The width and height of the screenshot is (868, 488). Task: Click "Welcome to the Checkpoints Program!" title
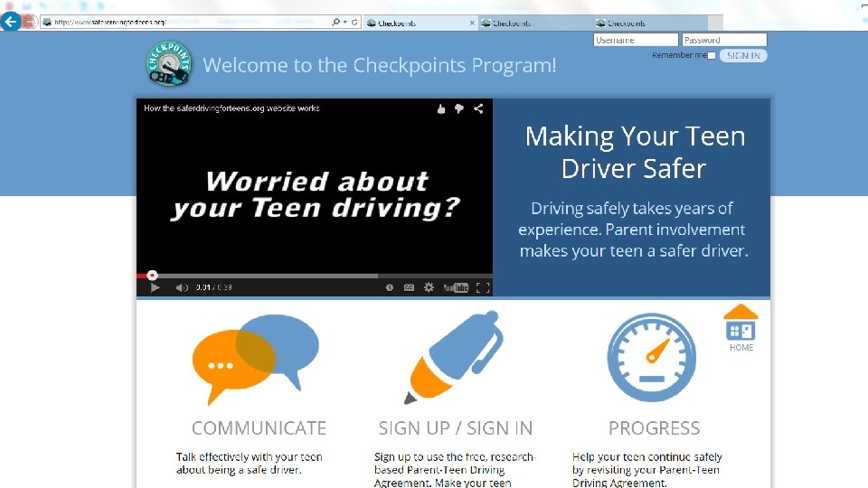(380, 65)
